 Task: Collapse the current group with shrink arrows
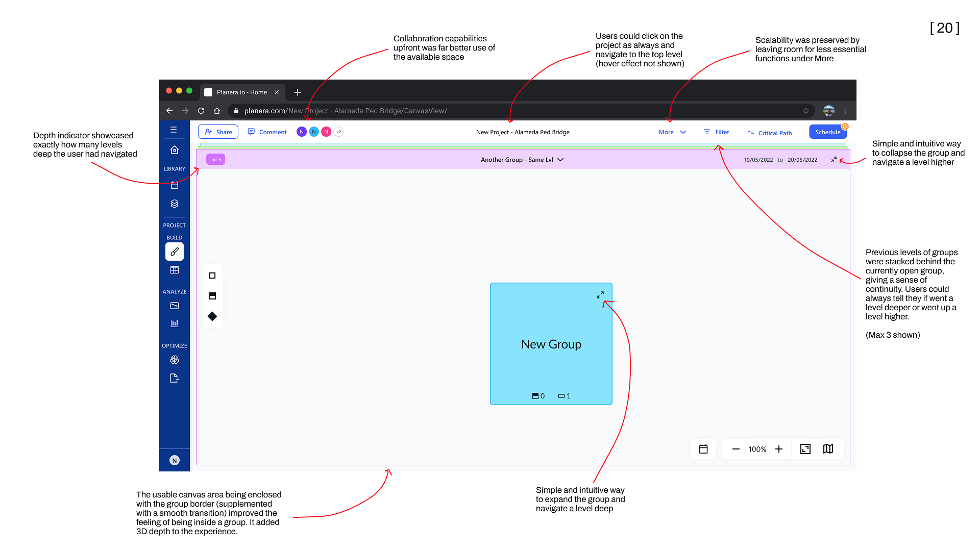tap(834, 160)
